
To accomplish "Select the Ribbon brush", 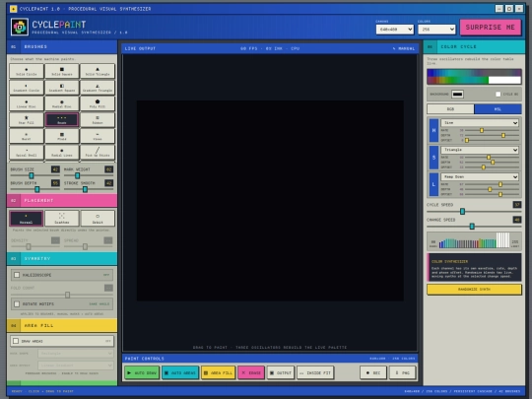I will click(98, 120).
